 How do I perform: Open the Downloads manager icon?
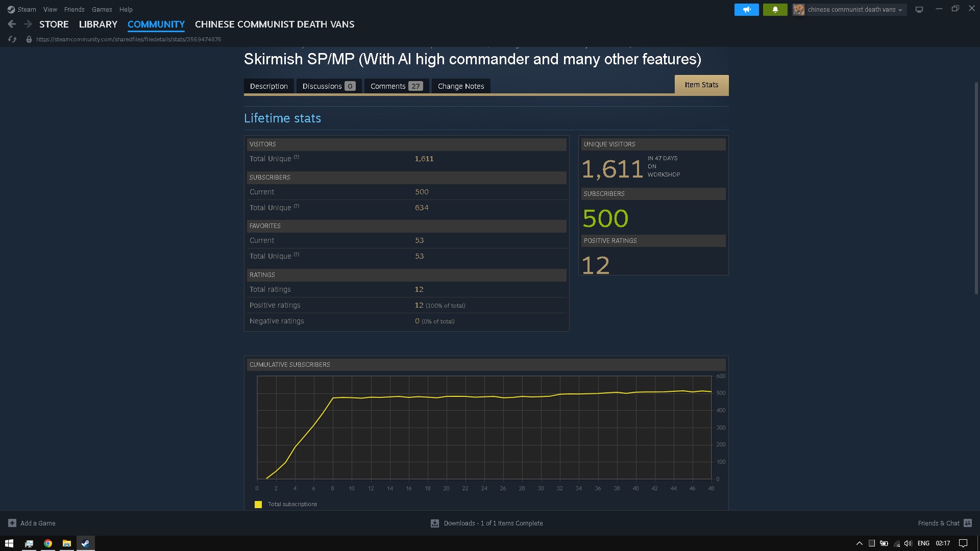click(435, 523)
